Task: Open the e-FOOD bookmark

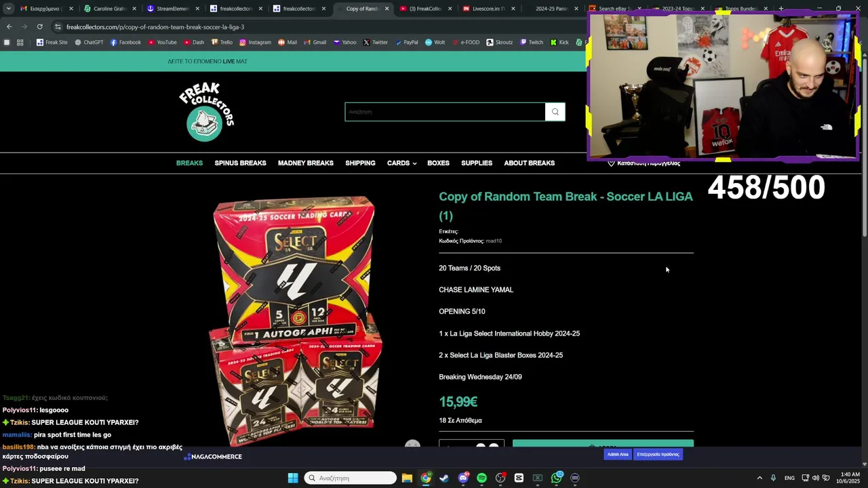Action: (x=465, y=42)
